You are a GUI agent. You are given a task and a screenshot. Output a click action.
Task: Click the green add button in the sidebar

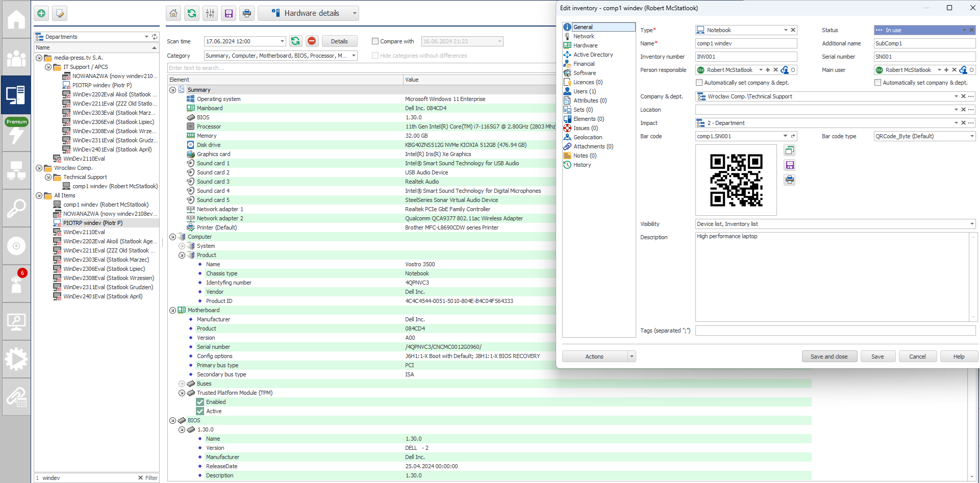tap(41, 14)
